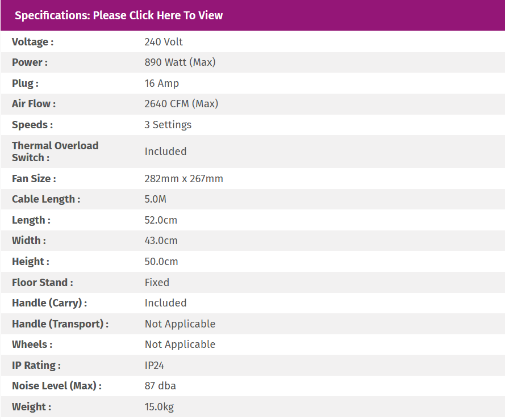
Task: Select the 52.0cm length value
Action: (x=161, y=220)
